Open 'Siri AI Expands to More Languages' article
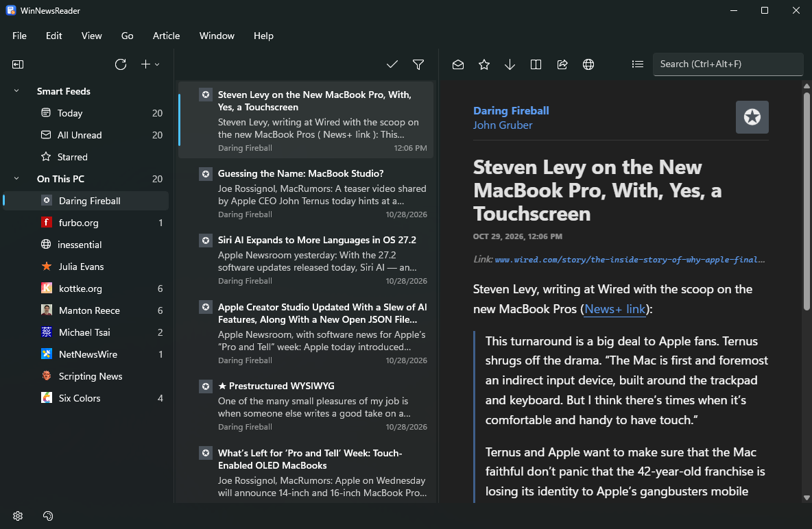 (x=306, y=260)
